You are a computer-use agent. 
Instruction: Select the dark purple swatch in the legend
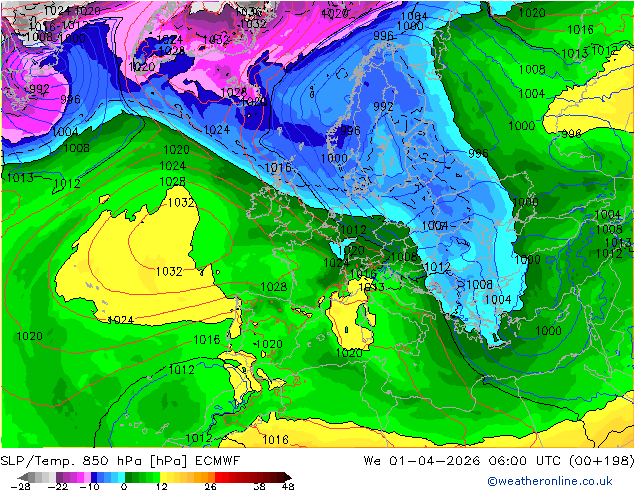tap(59, 477)
